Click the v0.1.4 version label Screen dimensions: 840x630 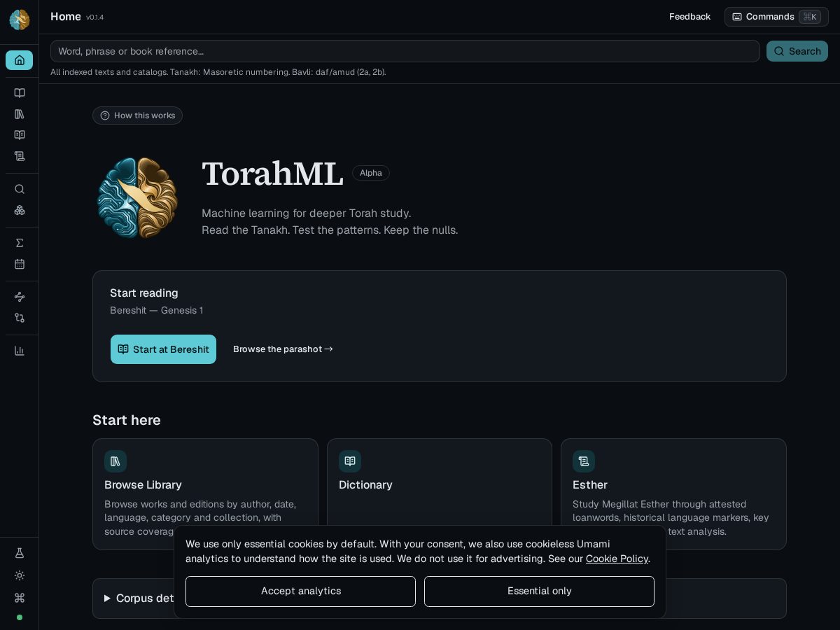[x=95, y=17]
